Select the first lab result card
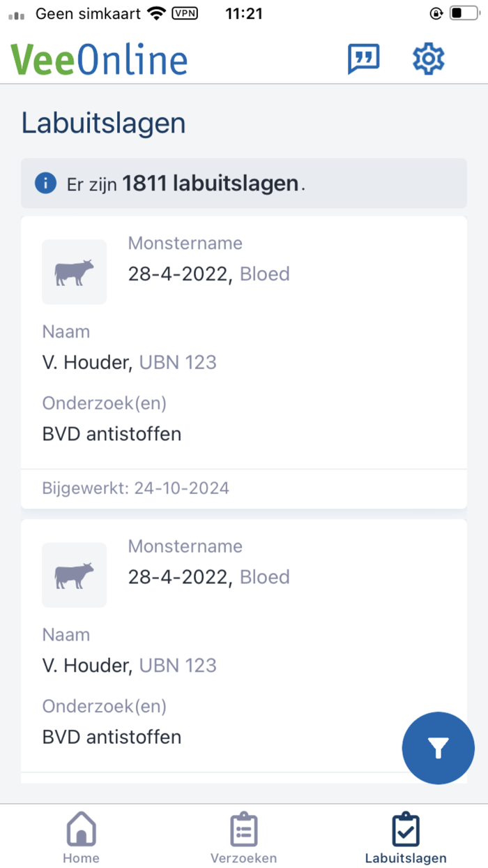The width and height of the screenshot is (488, 868). 244,349
